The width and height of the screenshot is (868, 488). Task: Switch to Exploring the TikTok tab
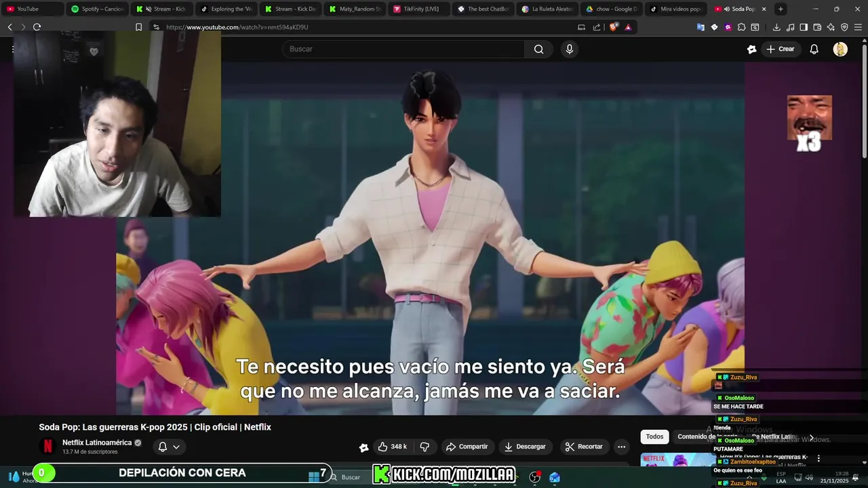(226, 9)
